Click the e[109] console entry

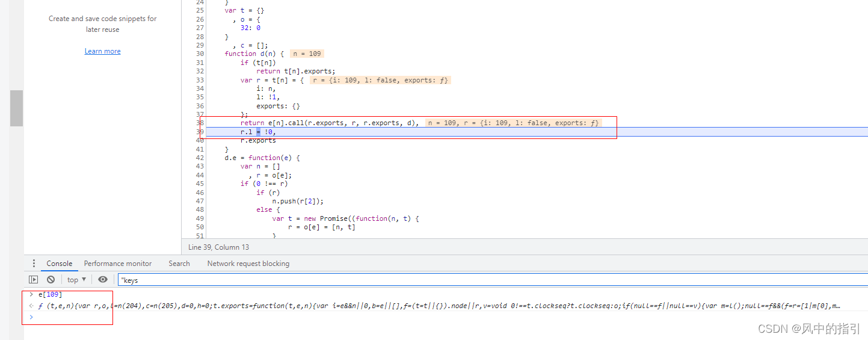(x=50, y=294)
